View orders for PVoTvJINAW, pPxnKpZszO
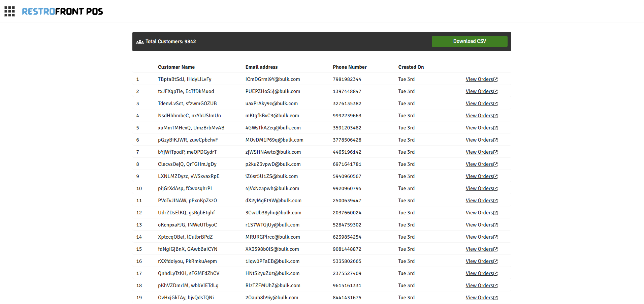The height and width of the screenshot is (304, 644). pyautogui.click(x=482, y=201)
